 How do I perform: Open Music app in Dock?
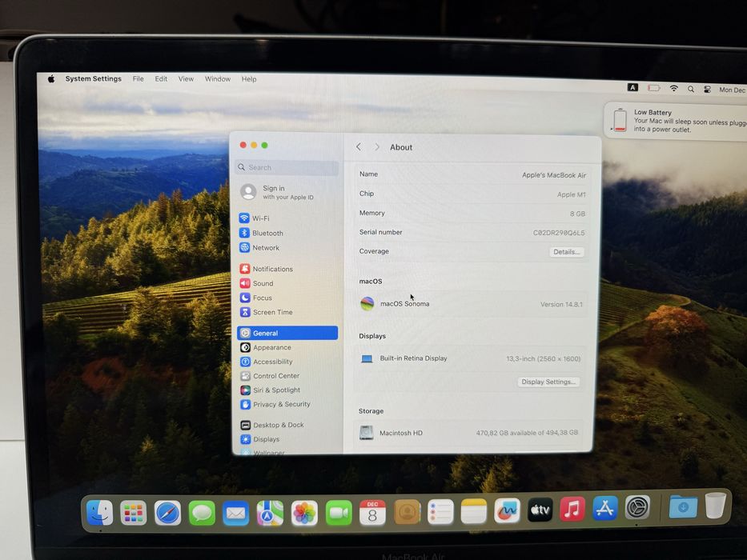click(x=572, y=509)
